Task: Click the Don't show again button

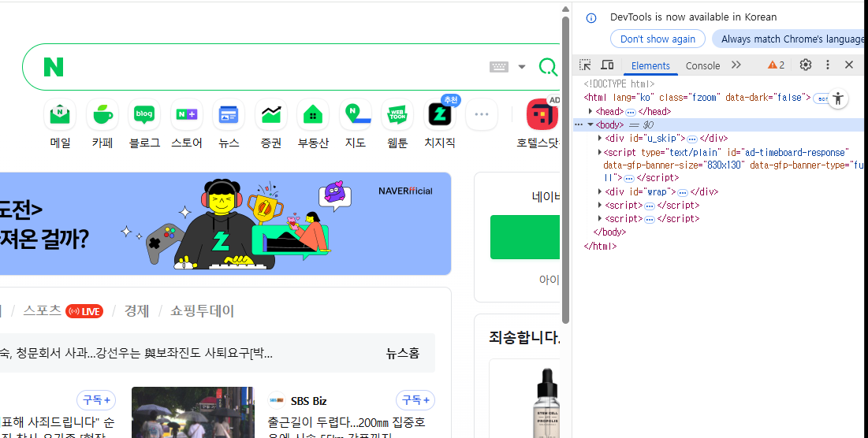Action: pos(658,39)
